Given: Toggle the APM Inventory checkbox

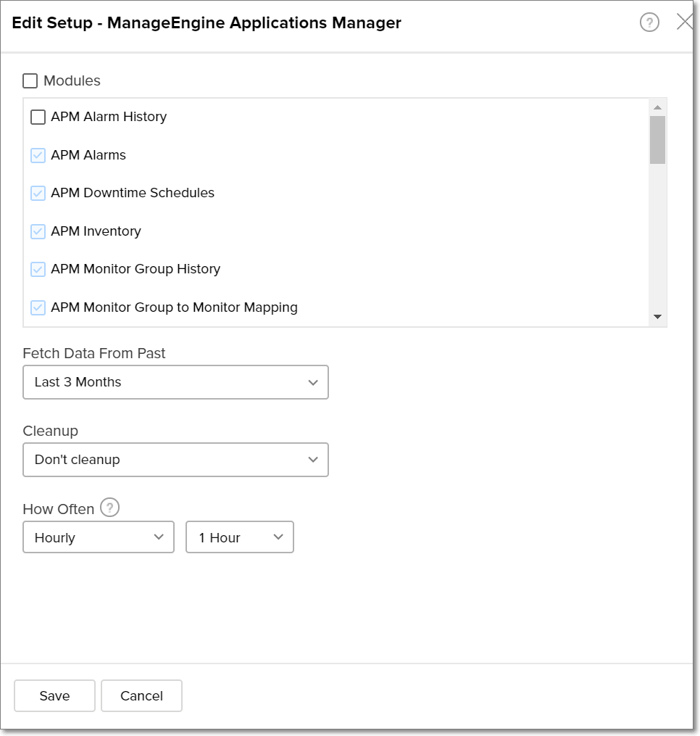Looking at the screenshot, I should (38, 231).
